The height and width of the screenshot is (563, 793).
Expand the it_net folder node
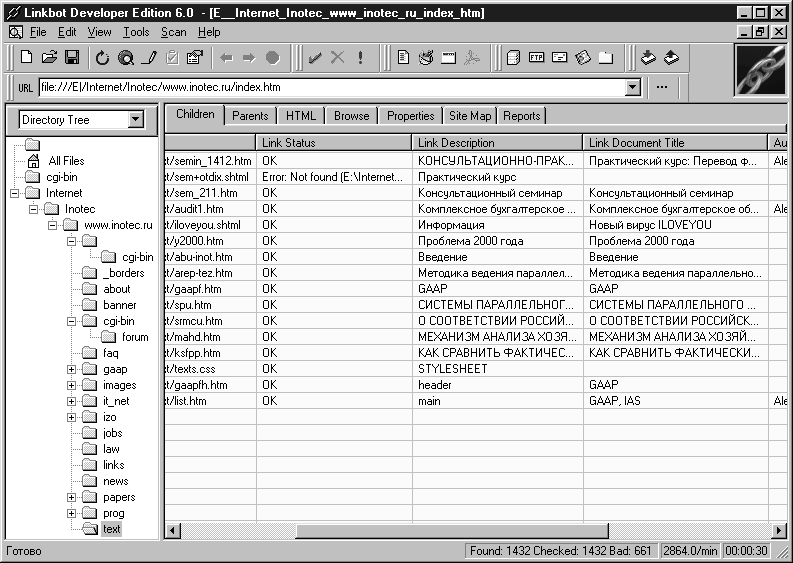pyautogui.click(x=71, y=401)
